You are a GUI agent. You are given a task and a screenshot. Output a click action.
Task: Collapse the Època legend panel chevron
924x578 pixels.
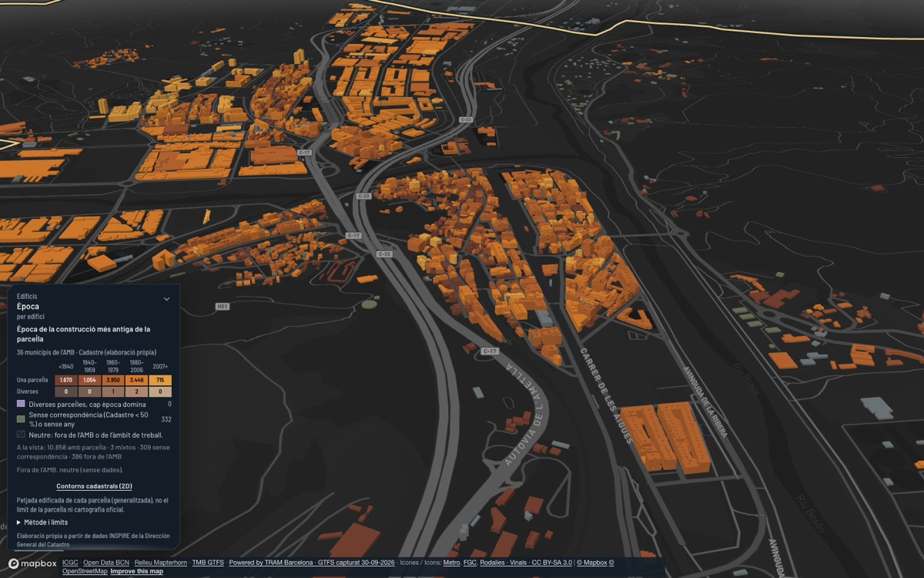[166, 299]
